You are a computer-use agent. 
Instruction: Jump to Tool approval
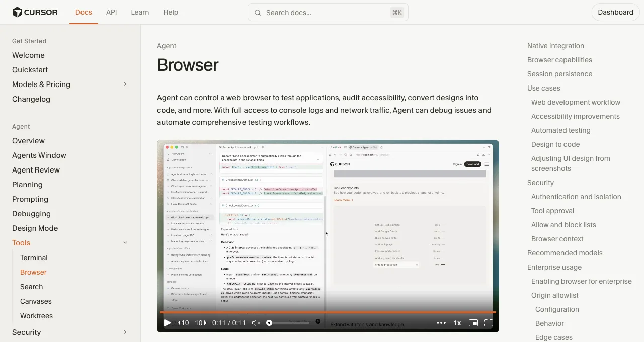coord(552,211)
